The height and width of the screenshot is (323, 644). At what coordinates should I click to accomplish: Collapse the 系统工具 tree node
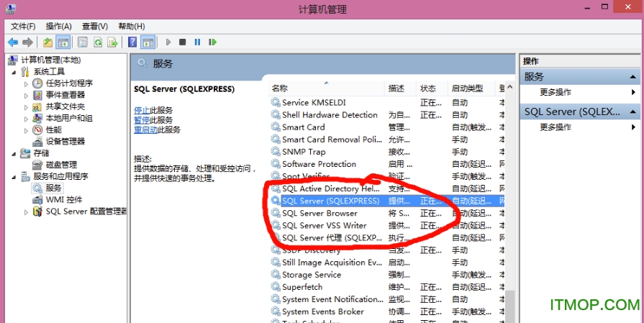[x=14, y=72]
